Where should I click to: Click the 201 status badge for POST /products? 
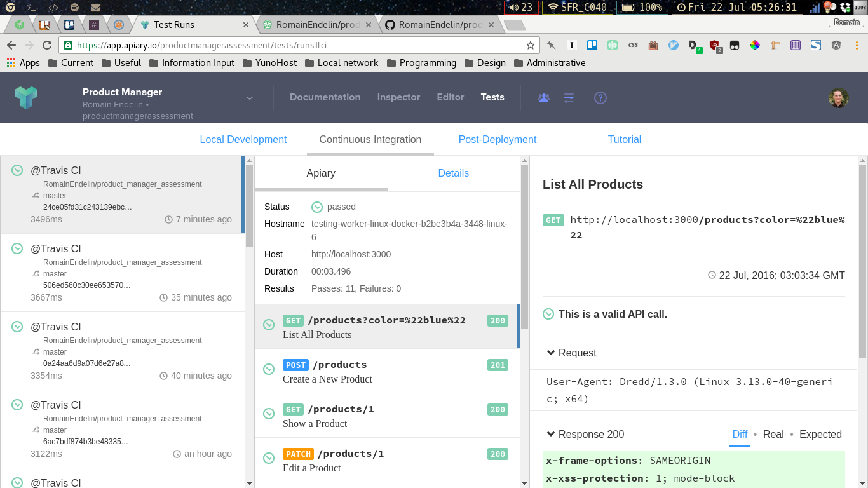click(498, 365)
